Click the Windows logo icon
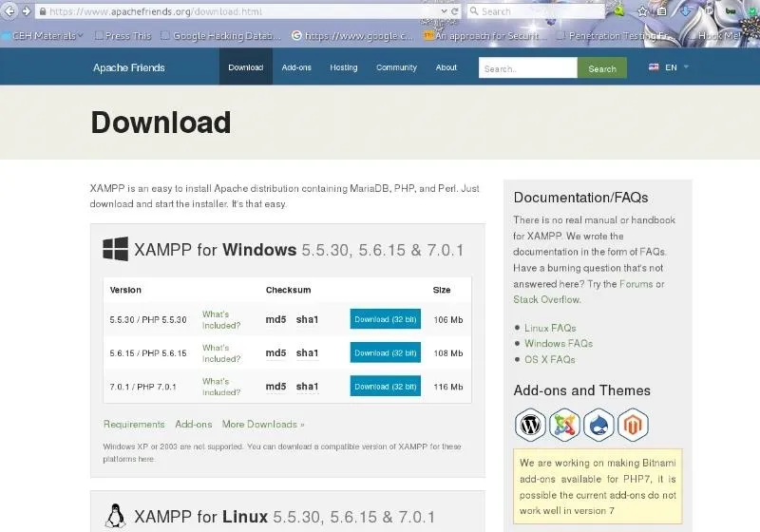This screenshot has width=760, height=532. pyautogui.click(x=115, y=249)
